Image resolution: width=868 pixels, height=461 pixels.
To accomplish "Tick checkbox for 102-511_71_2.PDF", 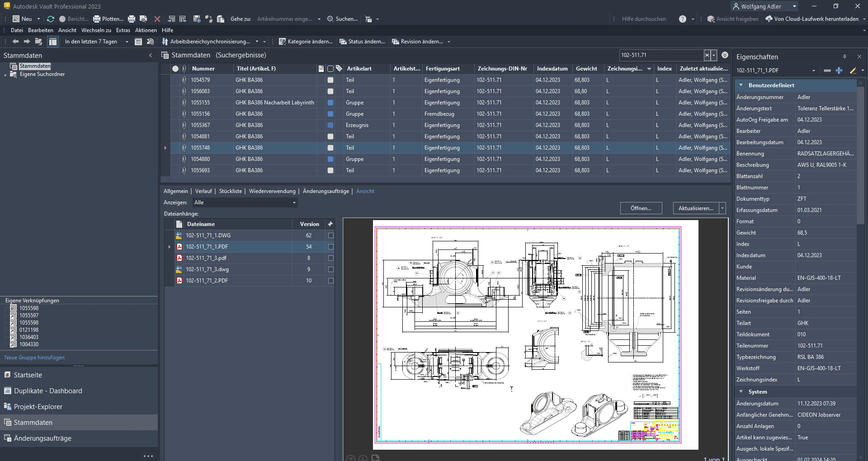I will click(331, 281).
